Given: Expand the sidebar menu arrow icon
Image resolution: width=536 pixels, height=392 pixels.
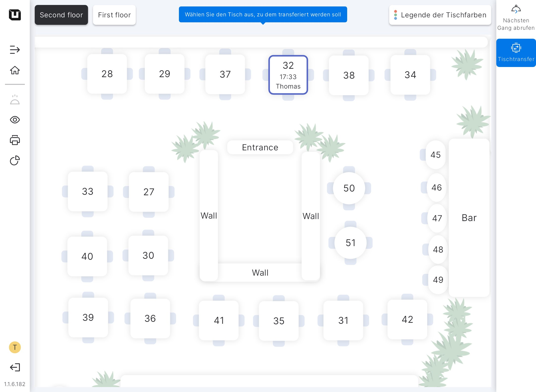Looking at the screenshot, I should pos(15,50).
